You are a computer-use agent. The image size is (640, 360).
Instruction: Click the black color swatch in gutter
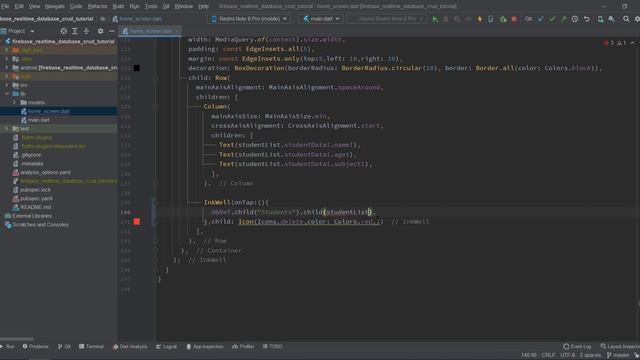coord(137,68)
